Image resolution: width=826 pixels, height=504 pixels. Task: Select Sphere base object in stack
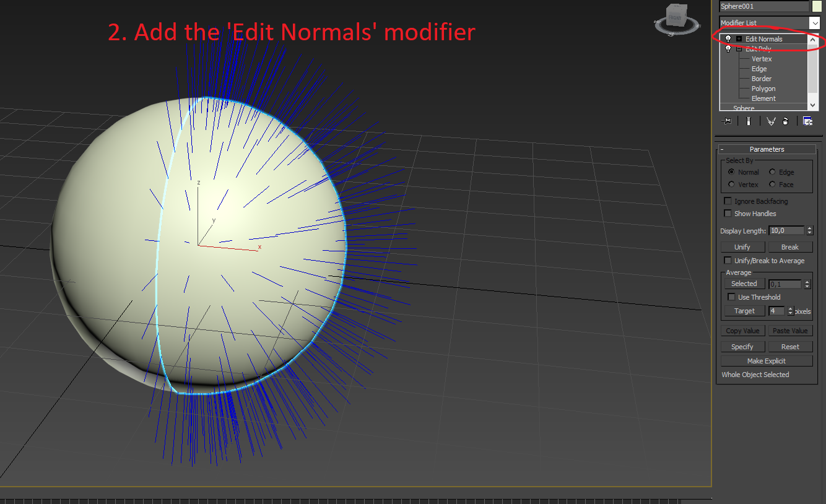(744, 108)
